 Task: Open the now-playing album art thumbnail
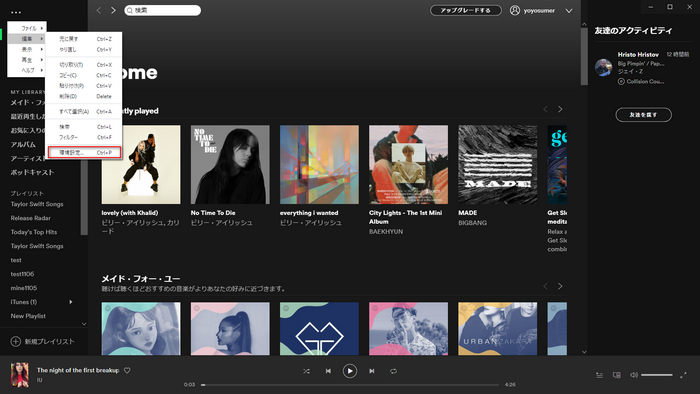click(20, 374)
